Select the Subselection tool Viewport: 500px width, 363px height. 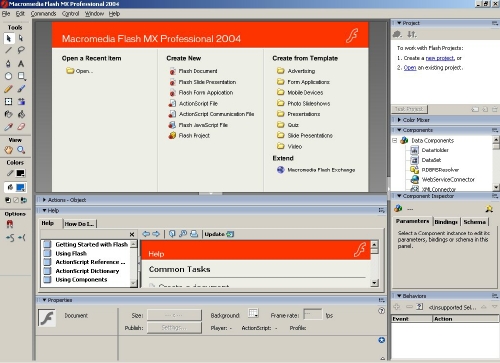tap(21, 38)
